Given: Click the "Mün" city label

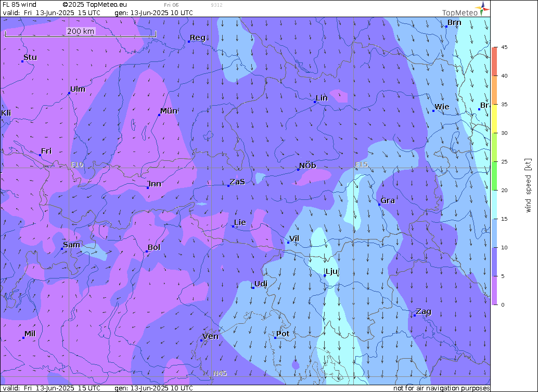Looking at the screenshot, I should click(x=169, y=111).
